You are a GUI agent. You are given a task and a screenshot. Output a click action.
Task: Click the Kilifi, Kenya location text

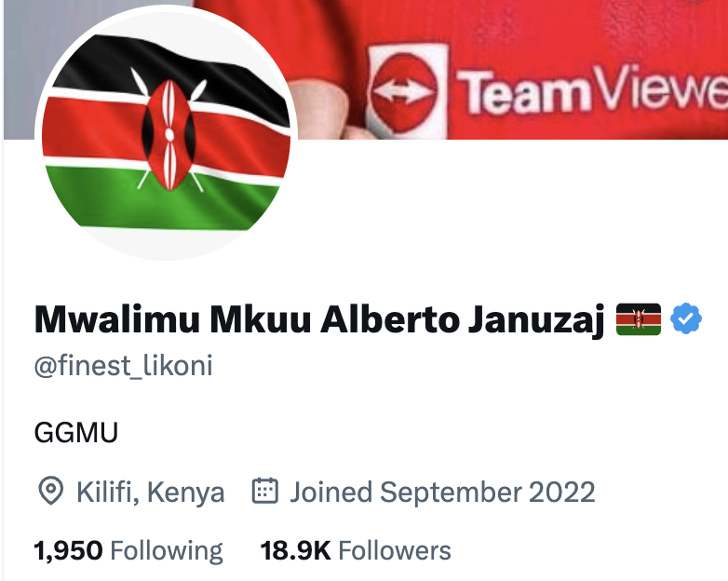click(x=151, y=493)
